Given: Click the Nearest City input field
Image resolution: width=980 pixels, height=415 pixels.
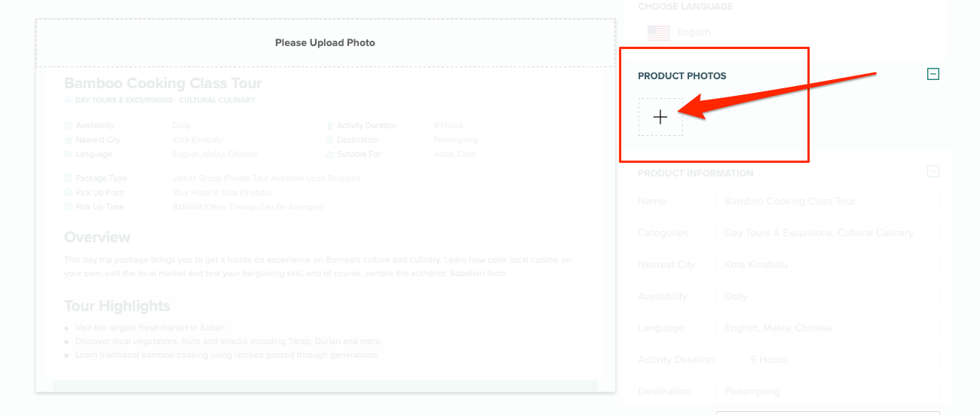Looking at the screenshot, I should tap(828, 265).
